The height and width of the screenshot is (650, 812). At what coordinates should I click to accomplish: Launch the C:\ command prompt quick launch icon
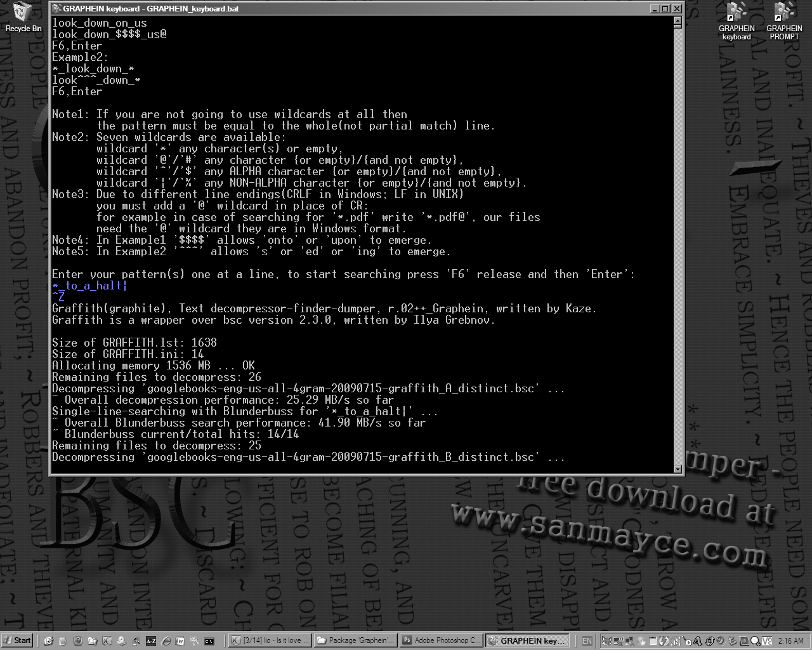tap(209, 641)
